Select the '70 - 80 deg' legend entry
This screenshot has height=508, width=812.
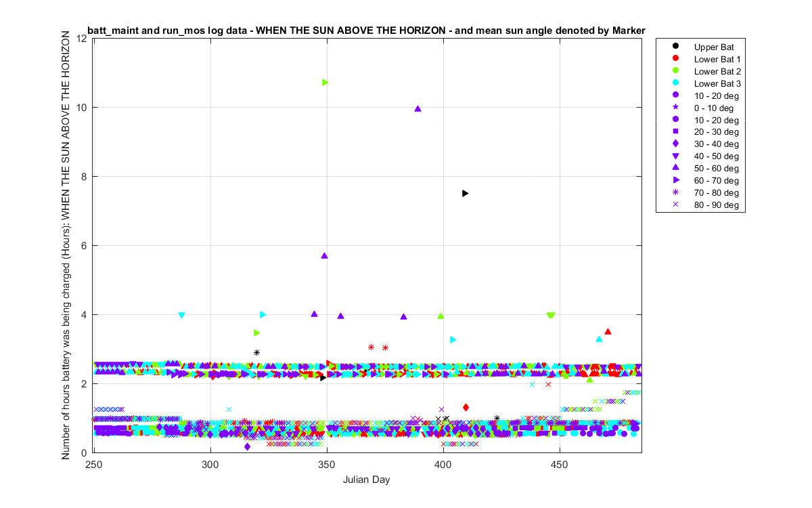[717, 192]
